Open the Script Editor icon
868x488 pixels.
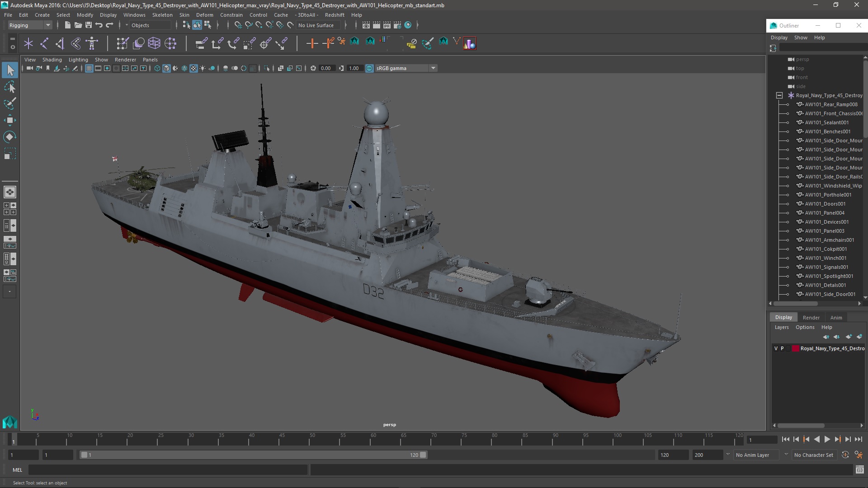(859, 470)
